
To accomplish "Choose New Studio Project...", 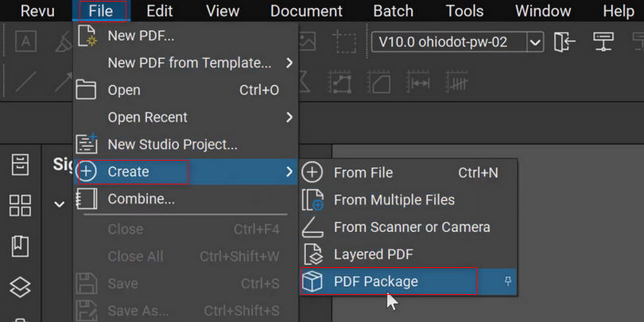I will click(185, 145).
